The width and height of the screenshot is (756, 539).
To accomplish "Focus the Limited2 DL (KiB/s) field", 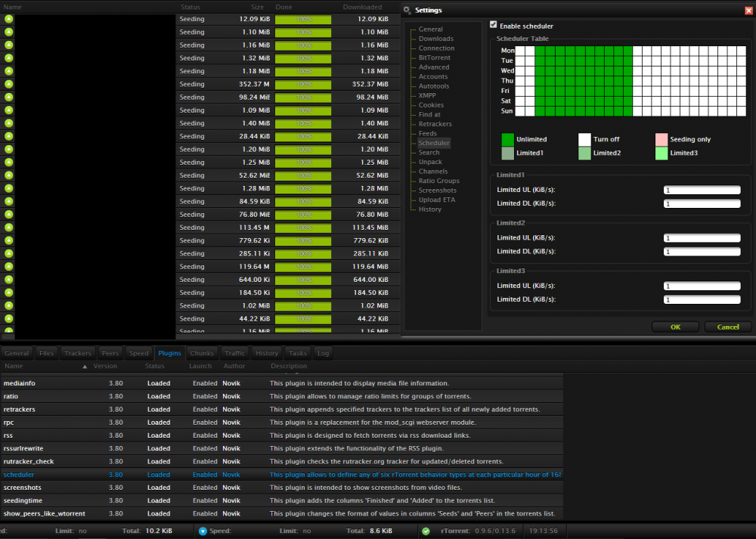I will click(x=702, y=252).
